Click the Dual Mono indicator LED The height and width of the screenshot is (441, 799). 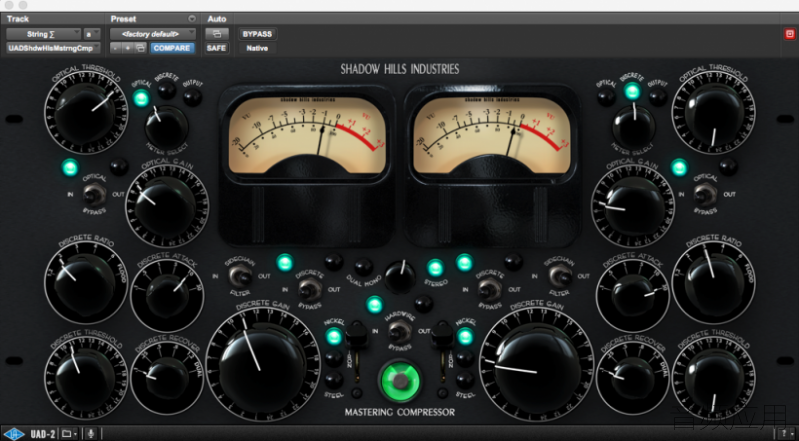[x=363, y=267]
